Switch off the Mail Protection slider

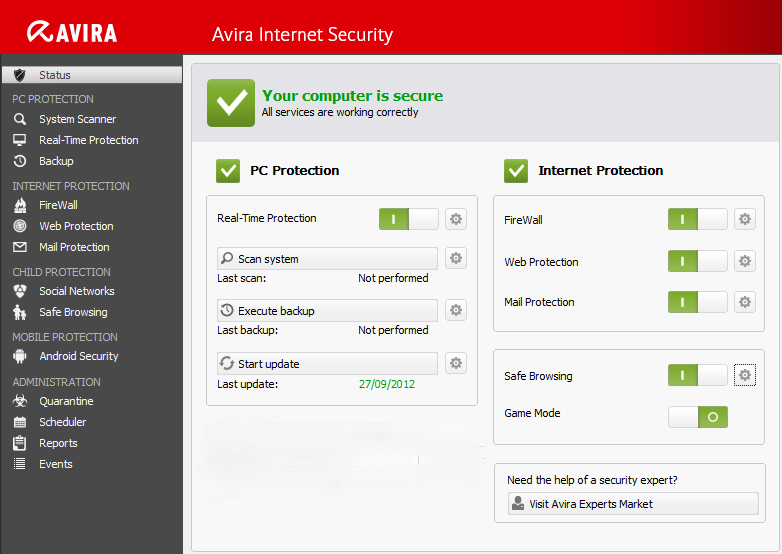click(697, 302)
